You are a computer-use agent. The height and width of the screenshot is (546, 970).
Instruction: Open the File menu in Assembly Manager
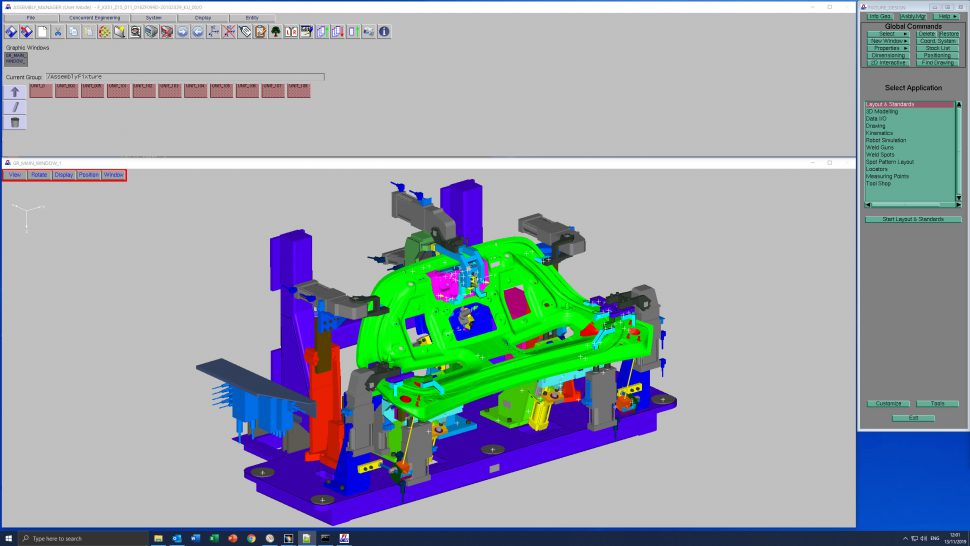coord(31,18)
